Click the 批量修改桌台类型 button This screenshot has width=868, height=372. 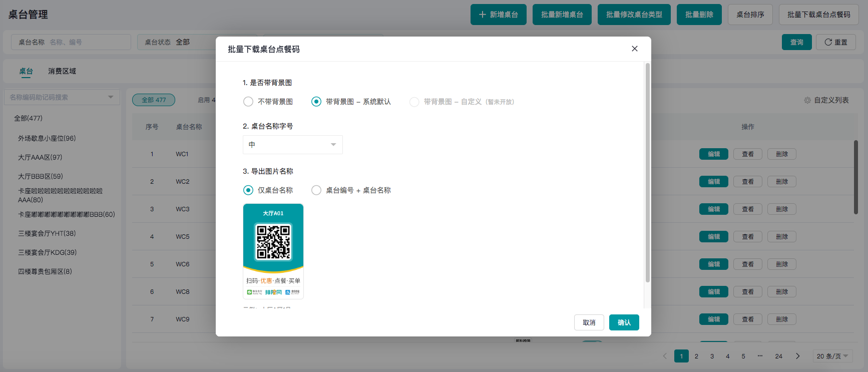click(634, 15)
